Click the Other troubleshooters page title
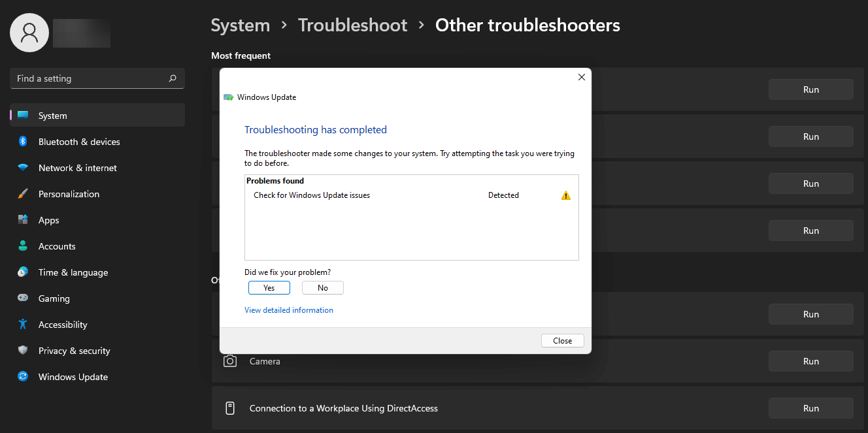Screen dimensions: 868x433 click(527, 25)
